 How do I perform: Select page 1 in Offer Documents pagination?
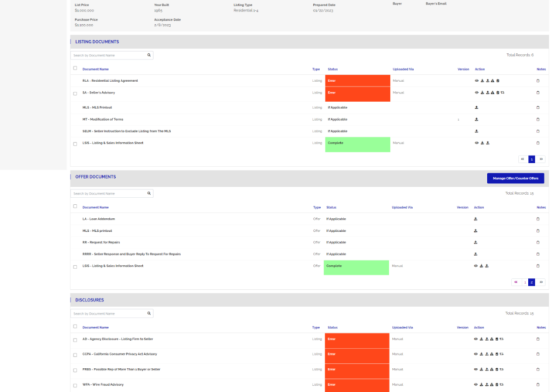525,282
